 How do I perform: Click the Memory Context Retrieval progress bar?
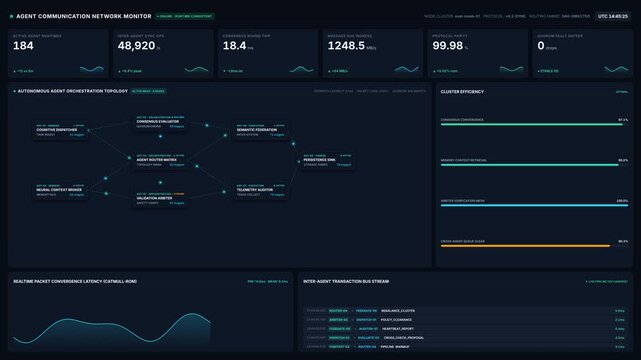tap(534, 165)
